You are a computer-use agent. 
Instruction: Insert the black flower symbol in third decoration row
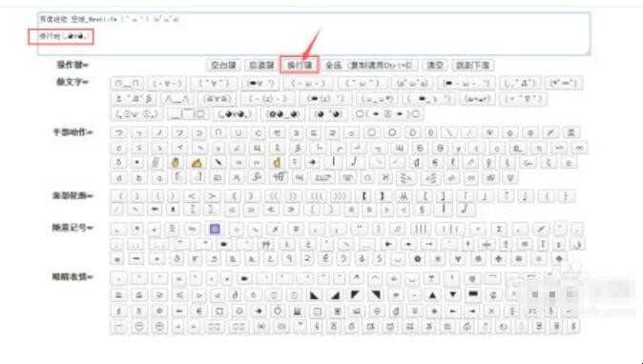(418, 259)
